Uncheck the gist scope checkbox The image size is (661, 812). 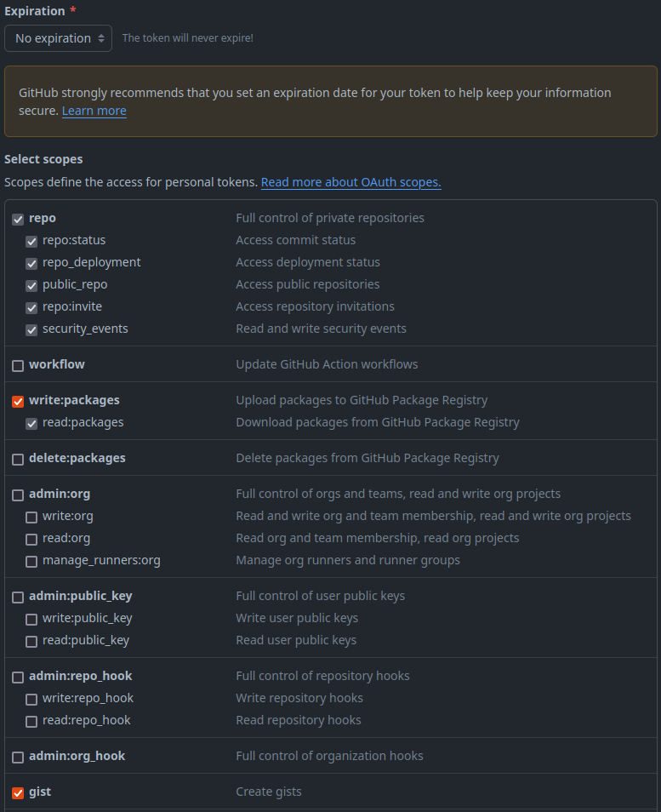click(18, 792)
